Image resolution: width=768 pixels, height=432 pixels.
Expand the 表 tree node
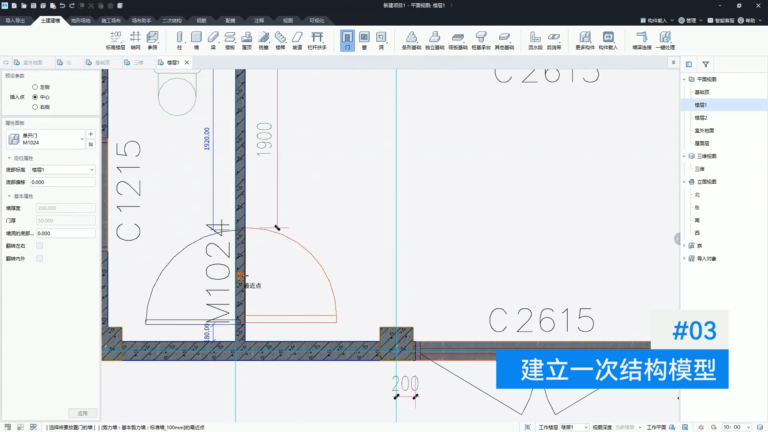click(684, 245)
